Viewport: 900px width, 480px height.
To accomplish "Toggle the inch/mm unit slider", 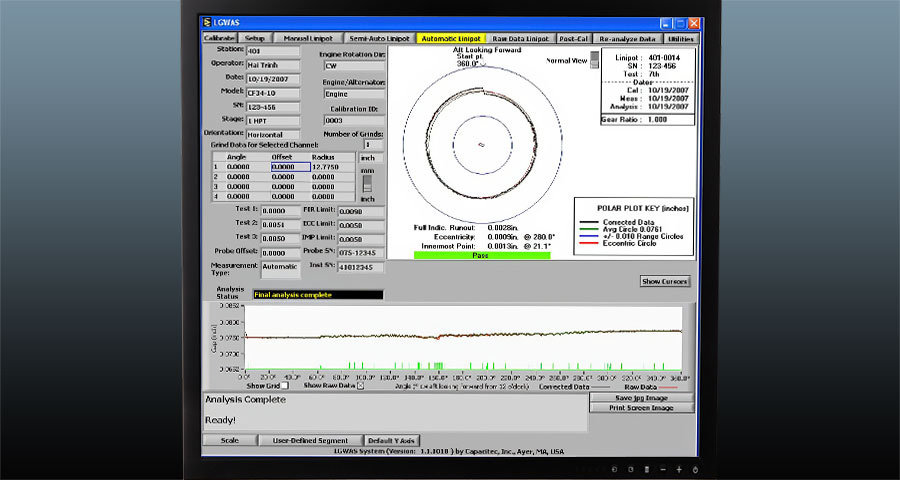I will [x=367, y=184].
